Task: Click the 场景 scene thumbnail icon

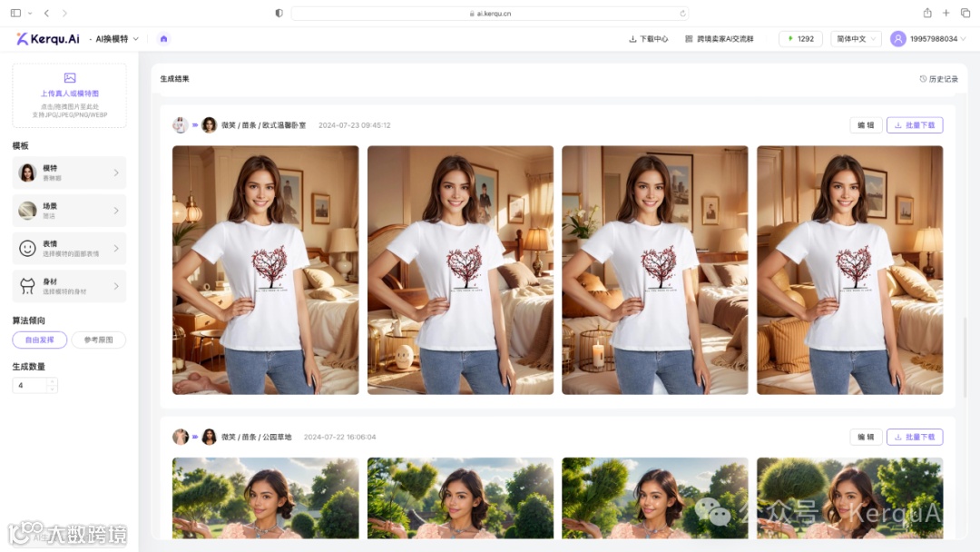Action: click(27, 211)
